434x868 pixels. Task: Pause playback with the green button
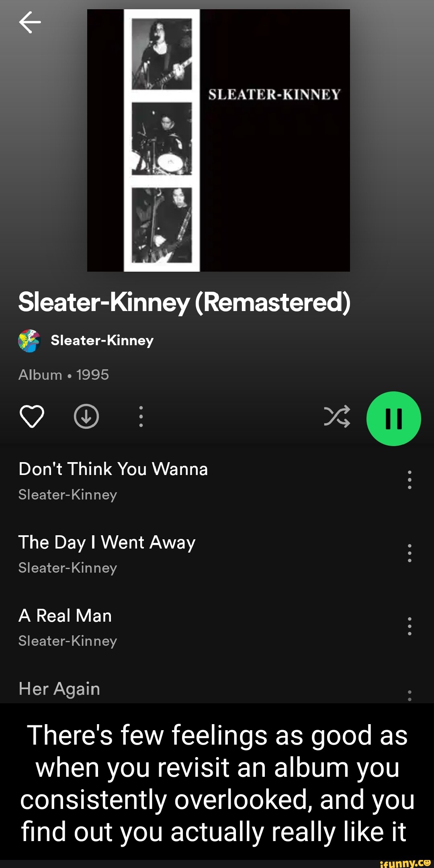pos(394,418)
